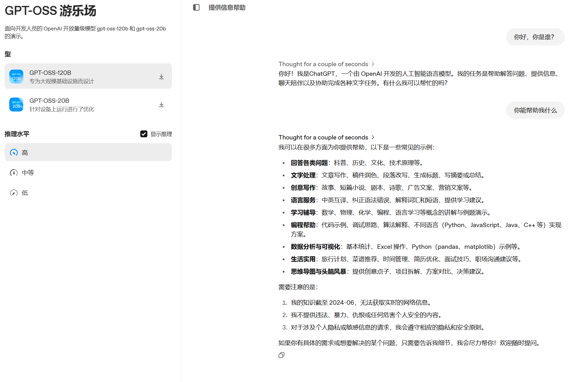Select 中等 reasoning level

(x=88, y=173)
